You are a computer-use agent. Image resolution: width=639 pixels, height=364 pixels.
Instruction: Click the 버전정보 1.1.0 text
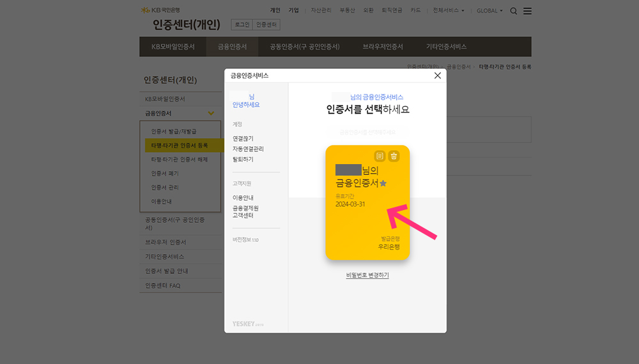pos(245,240)
